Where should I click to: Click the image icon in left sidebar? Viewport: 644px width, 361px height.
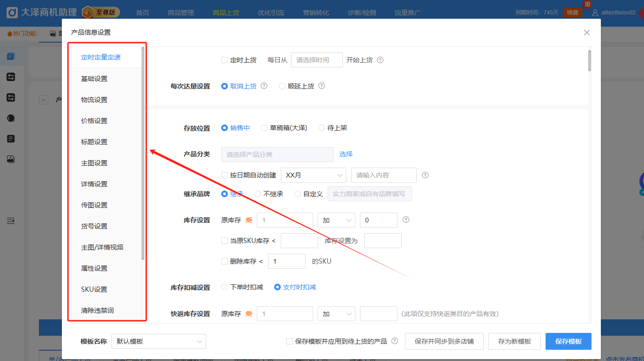[11, 159]
